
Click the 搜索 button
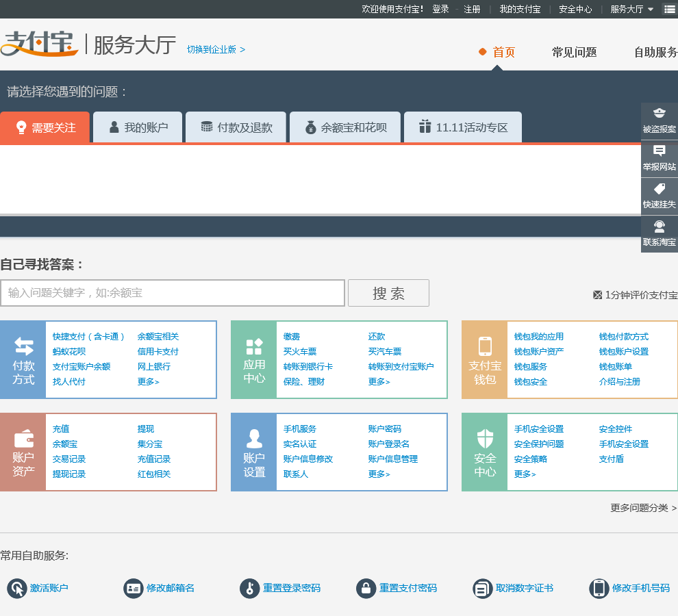pyautogui.click(x=389, y=293)
